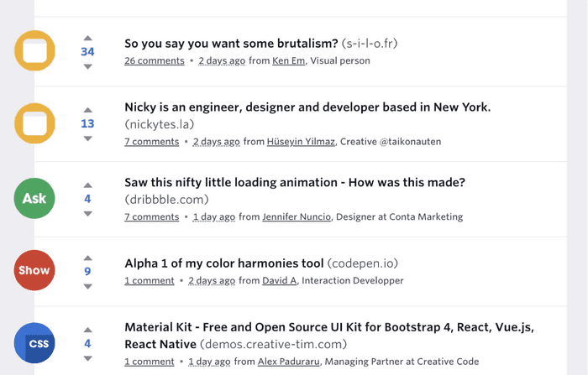Image resolution: width=588 pixels, height=375 pixels.
Task: Upvote the nifty loading animation post
Action: click(87, 185)
